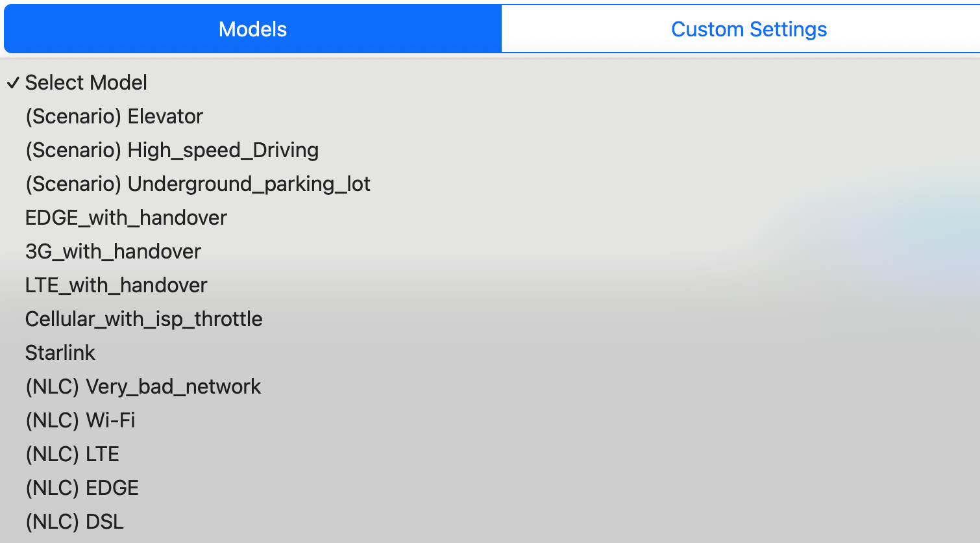Image resolution: width=980 pixels, height=543 pixels.
Task: Select the (NLC) LTE option
Action: click(x=490, y=454)
